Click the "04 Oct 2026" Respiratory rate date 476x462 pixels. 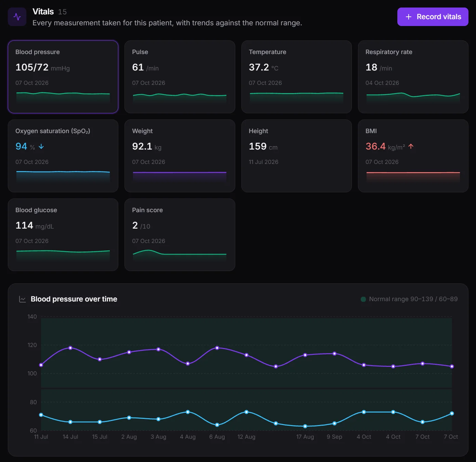click(382, 83)
